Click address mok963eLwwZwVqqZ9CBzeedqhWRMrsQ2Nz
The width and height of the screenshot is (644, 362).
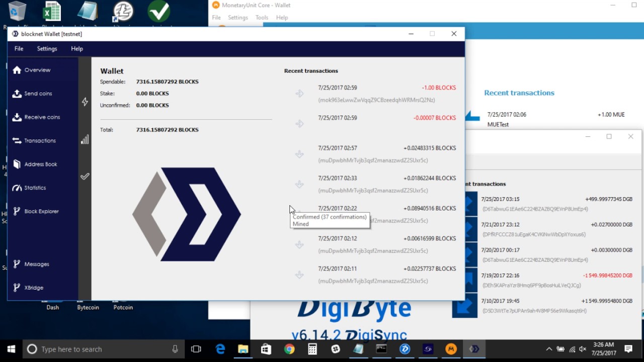pos(376,100)
